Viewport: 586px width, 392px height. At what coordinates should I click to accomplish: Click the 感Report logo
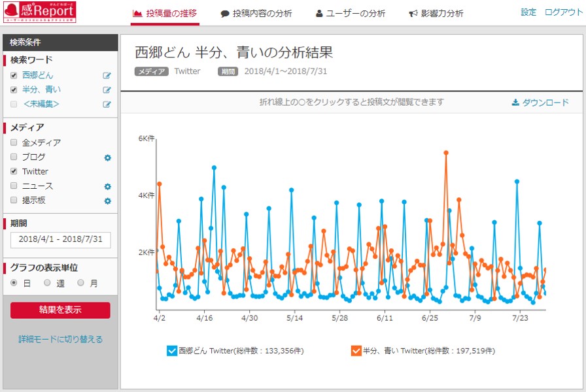click(39, 13)
